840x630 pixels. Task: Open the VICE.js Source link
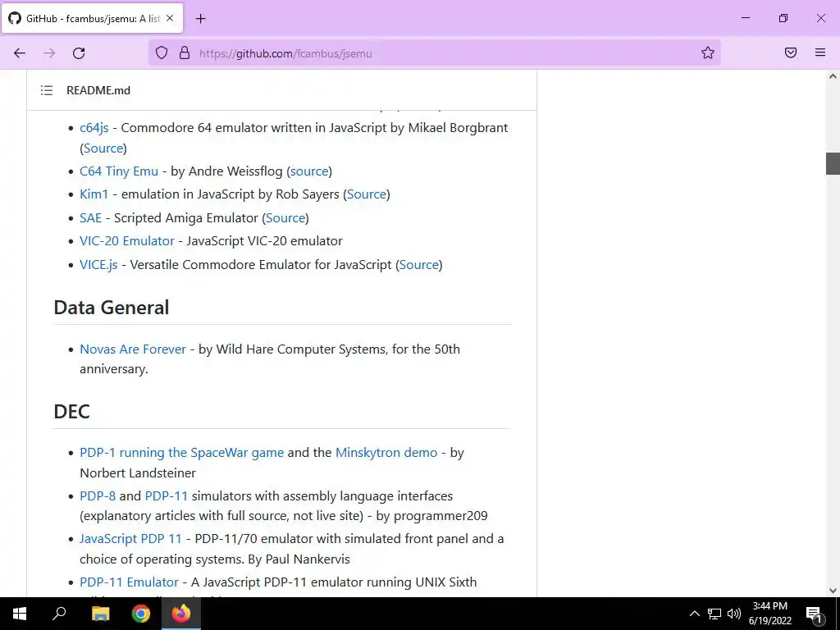[x=419, y=265]
